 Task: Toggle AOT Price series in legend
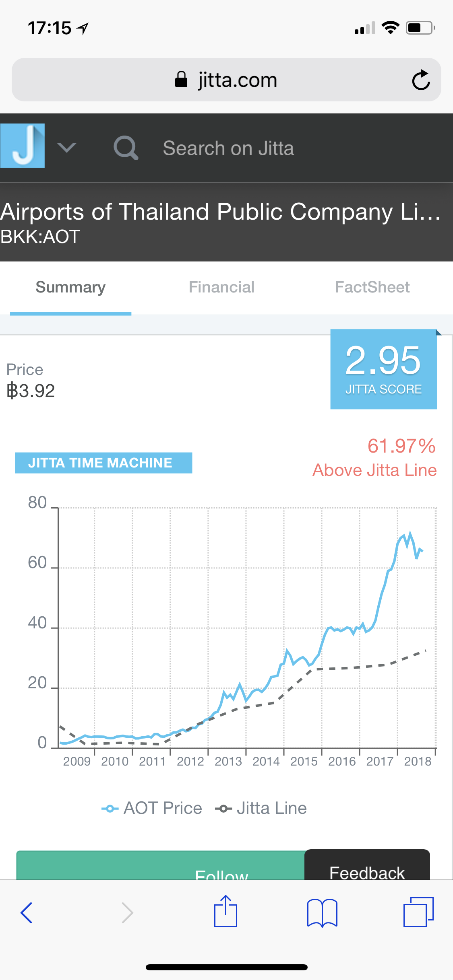(152, 808)
